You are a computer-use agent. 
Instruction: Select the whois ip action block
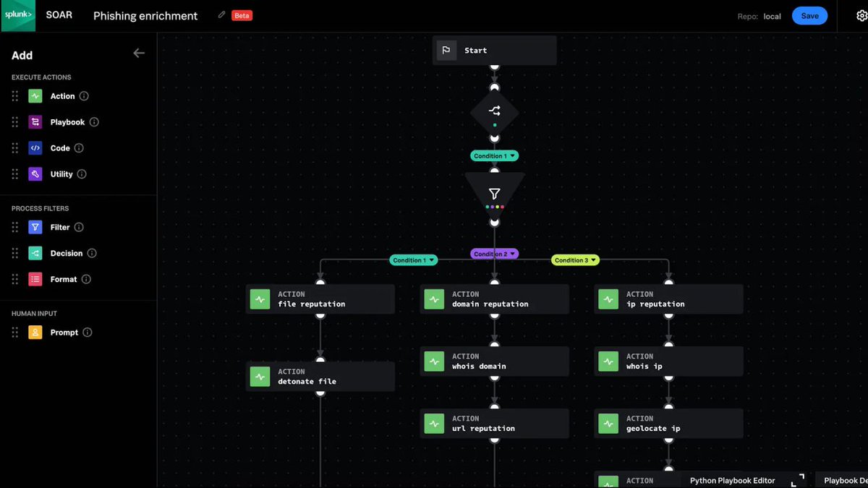pos(669,361)
